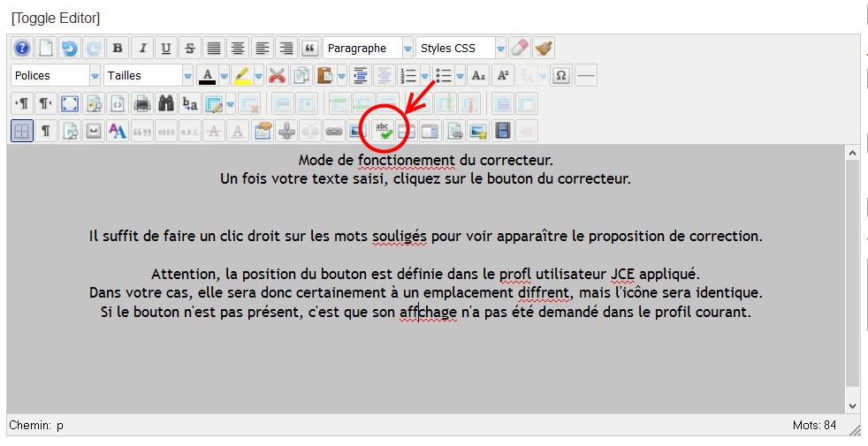Open the clipboard paste-as-text icon
The width and height of the screenshot is (868, 446).
tap(263, 131)
